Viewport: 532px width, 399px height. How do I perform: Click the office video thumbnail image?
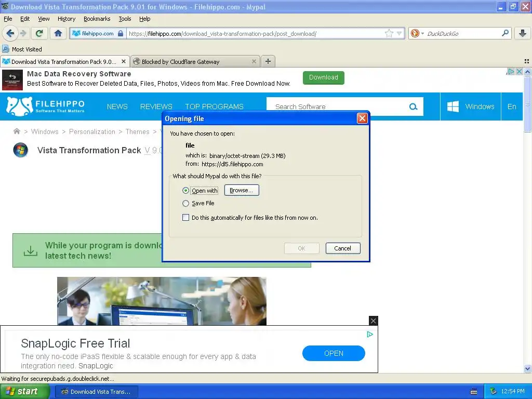(162, 301)
